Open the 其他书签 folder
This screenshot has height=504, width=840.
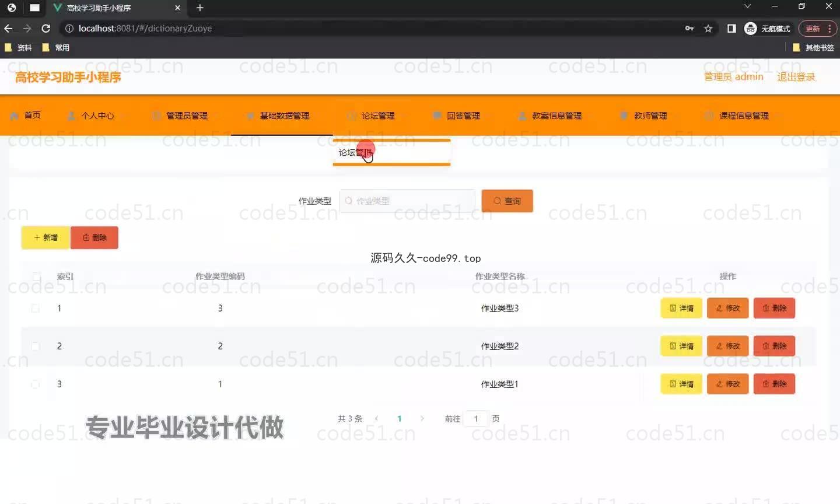(x=813, y=47)
